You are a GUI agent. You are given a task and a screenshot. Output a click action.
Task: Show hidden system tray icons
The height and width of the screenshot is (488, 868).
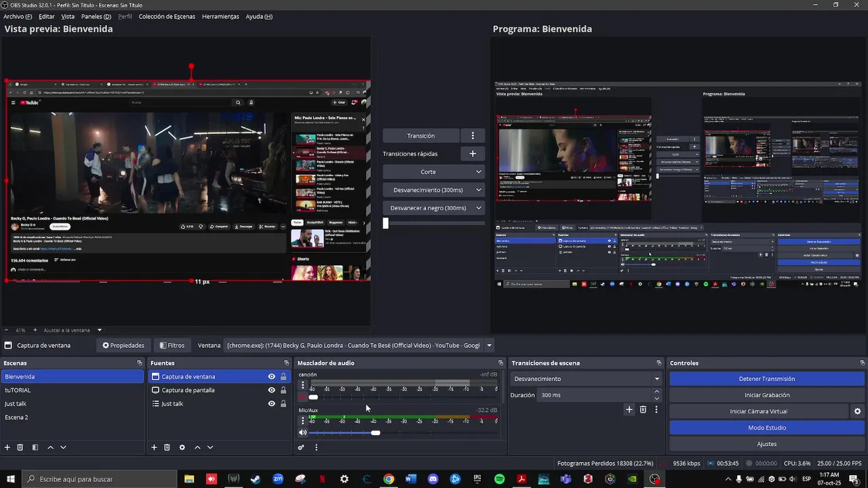point(728,479)
